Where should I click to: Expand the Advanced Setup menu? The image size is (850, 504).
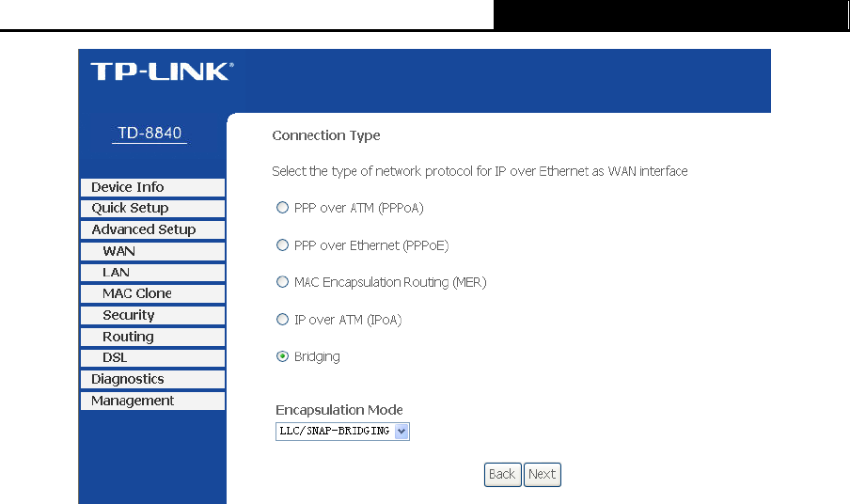[152, 229]
